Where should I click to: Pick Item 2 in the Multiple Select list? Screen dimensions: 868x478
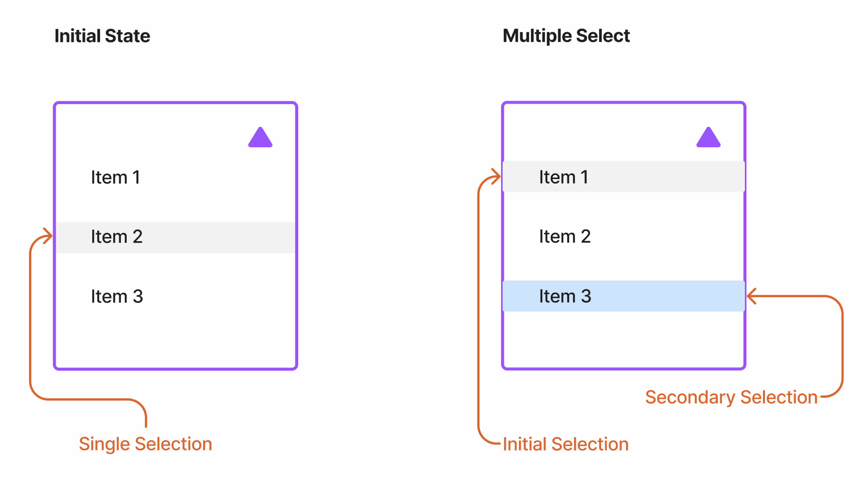click(564, 236)
